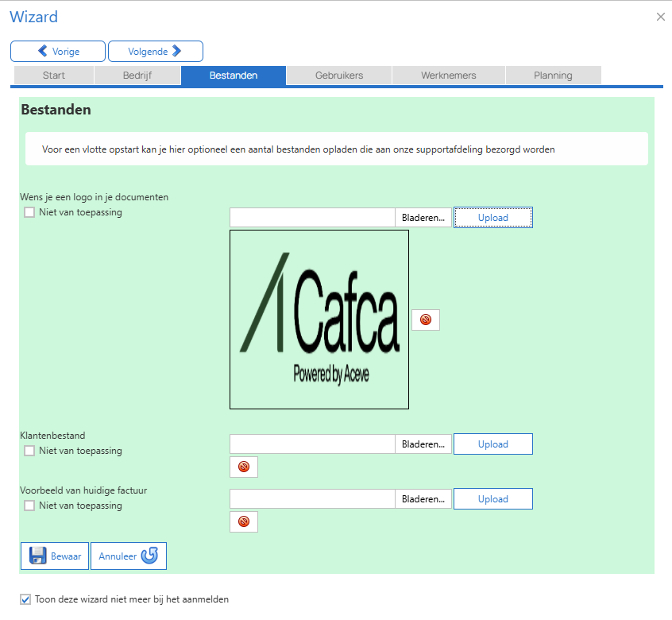This screenshot has width=672, height=620.
Task: Click the 'Klantenbestand' label
Action: (x=52, y=436)
